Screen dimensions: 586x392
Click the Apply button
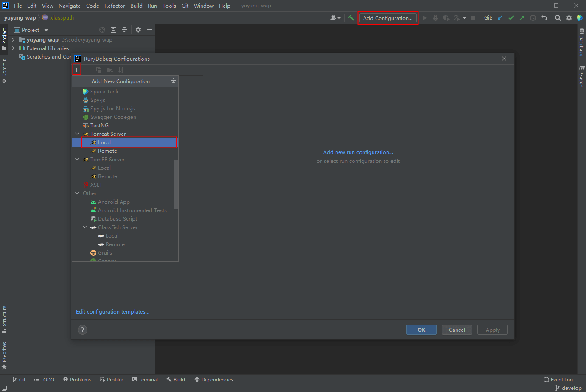pos(493,330)
